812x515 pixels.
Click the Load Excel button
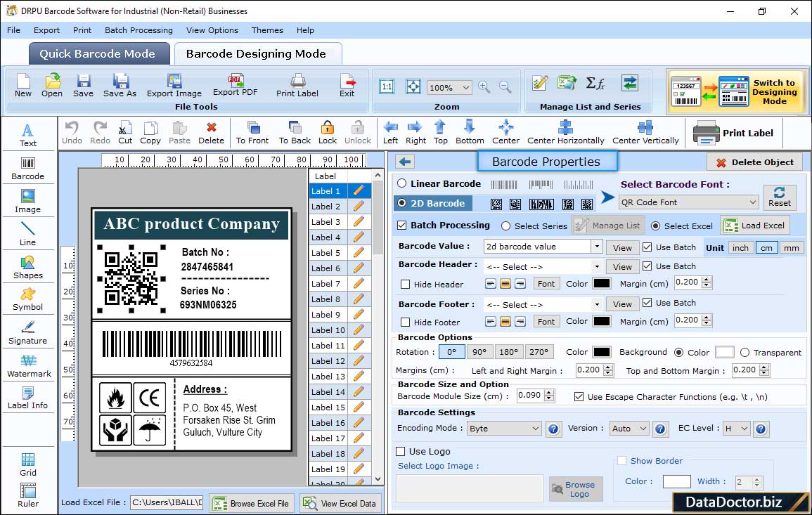pyautogui.click(x=755, y=226)
